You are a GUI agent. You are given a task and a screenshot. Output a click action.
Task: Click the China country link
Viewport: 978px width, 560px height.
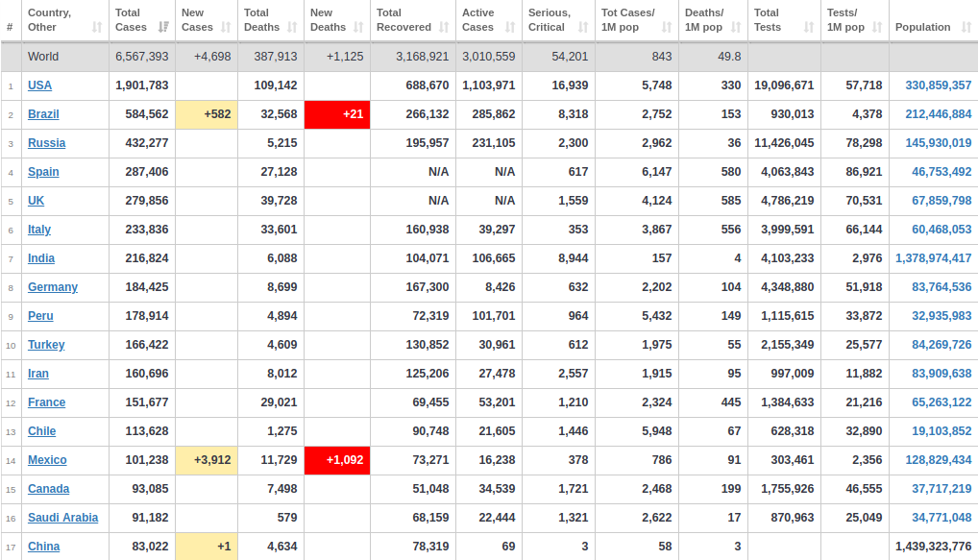pyautogui.click(x=43, y=547)
